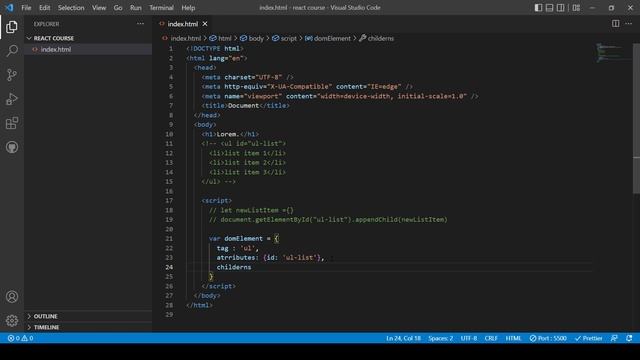Click the var domElement text

(x=236, y=239)
